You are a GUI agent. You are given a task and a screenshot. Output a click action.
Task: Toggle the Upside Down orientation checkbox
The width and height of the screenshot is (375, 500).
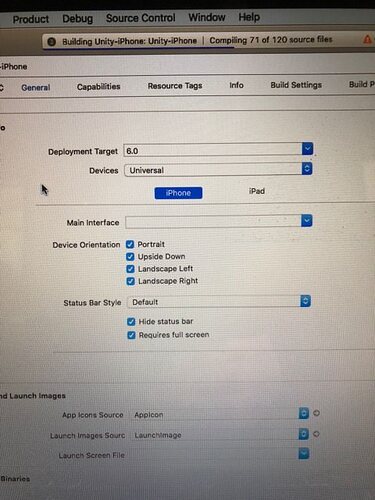130,257
